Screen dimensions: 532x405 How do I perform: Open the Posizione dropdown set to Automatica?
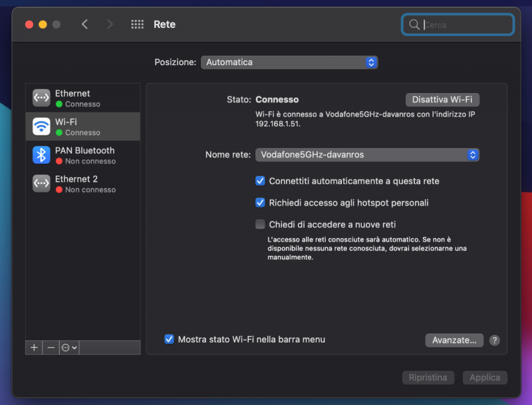pos(289,62)
